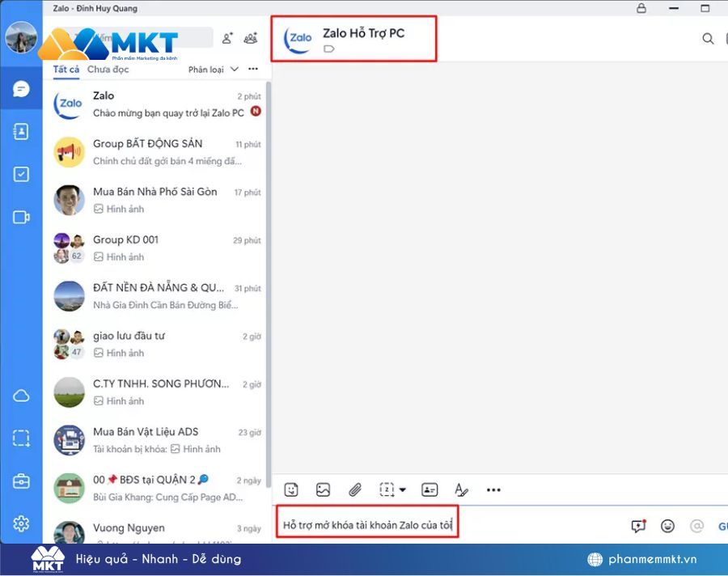The image size is (728, 576).
Task: Open the screen capture sidebar icon
Action: point(21,438)
